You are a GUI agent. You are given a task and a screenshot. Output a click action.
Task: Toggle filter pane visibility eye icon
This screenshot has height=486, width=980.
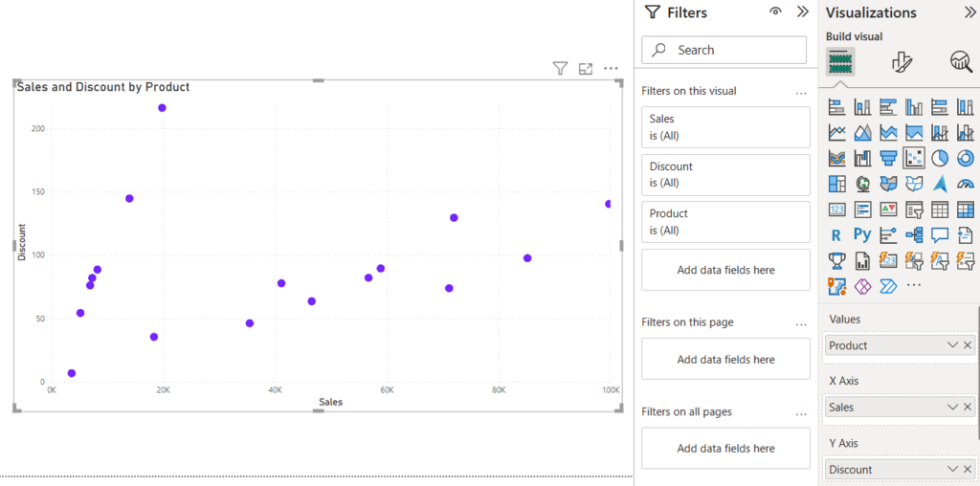[x=775, y=11]
